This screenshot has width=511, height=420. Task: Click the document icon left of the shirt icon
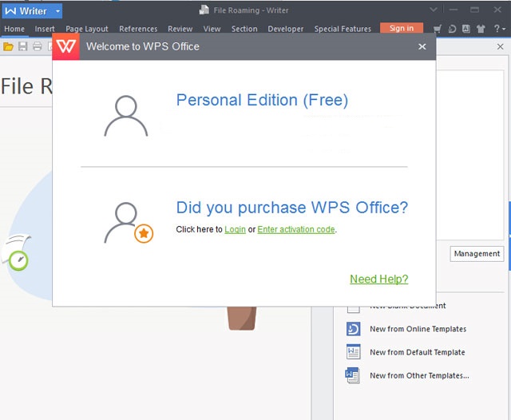(466, 29)
